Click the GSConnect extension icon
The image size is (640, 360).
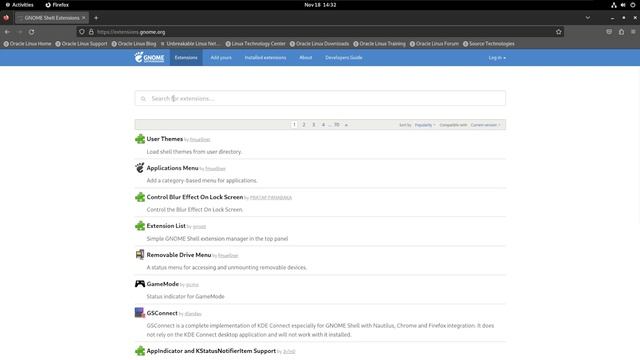pyautogui.click(x=140, y=313)
